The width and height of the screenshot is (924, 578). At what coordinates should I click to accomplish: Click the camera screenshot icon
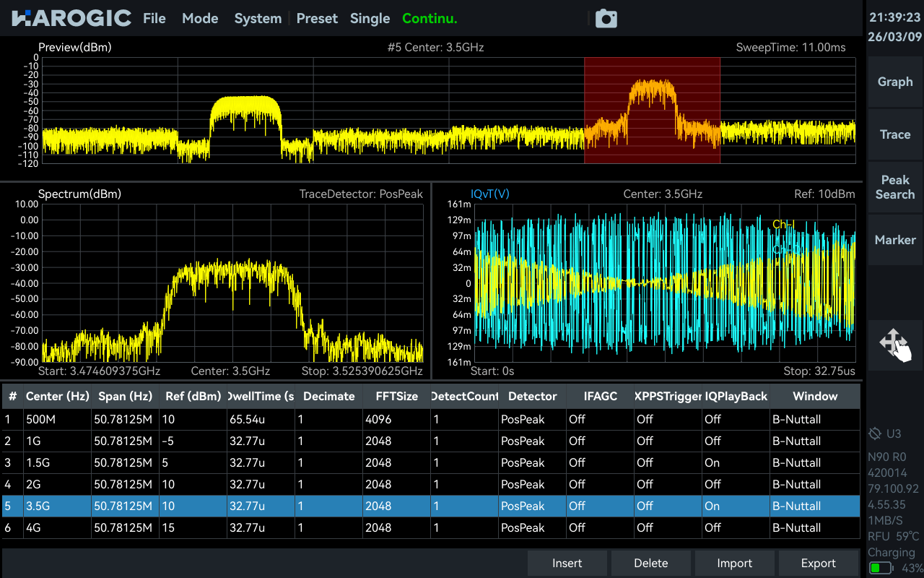point(606,19)
